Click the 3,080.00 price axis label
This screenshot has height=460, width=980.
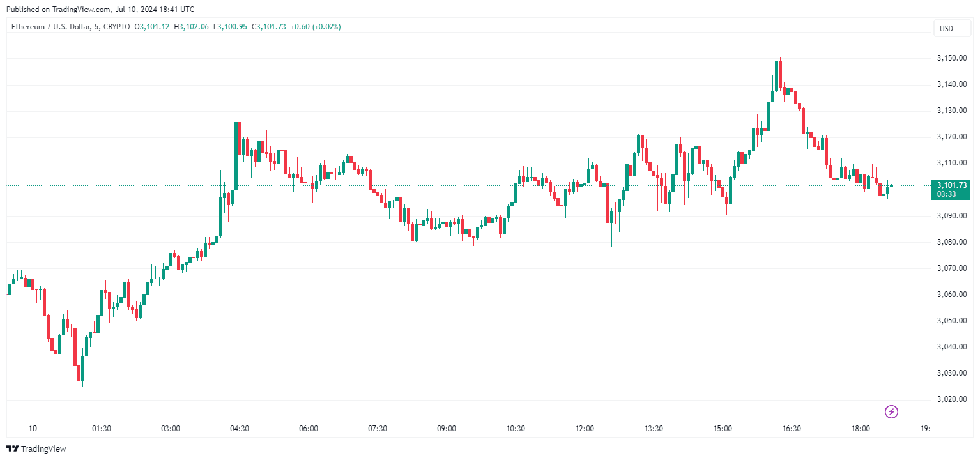951,242
